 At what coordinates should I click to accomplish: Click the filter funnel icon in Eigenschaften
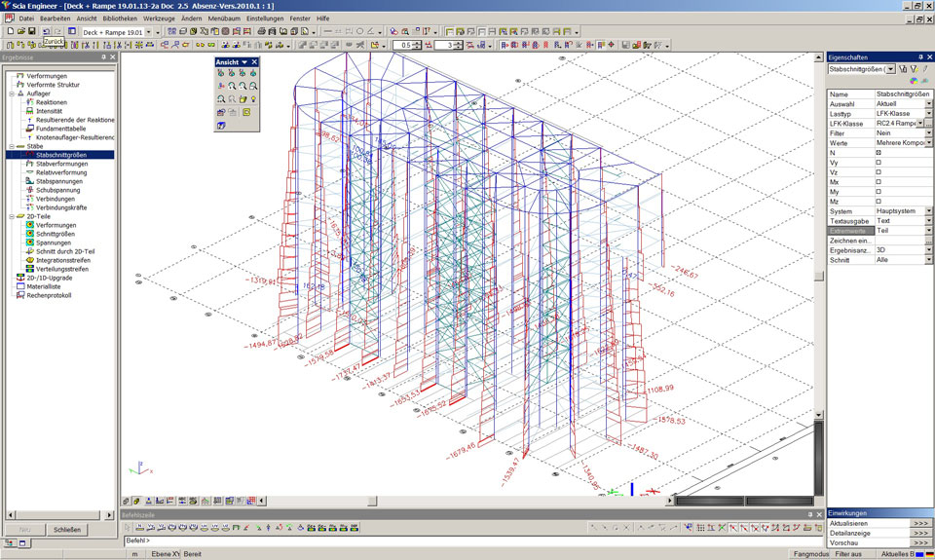pyautogui.click(x=903, y=69)
